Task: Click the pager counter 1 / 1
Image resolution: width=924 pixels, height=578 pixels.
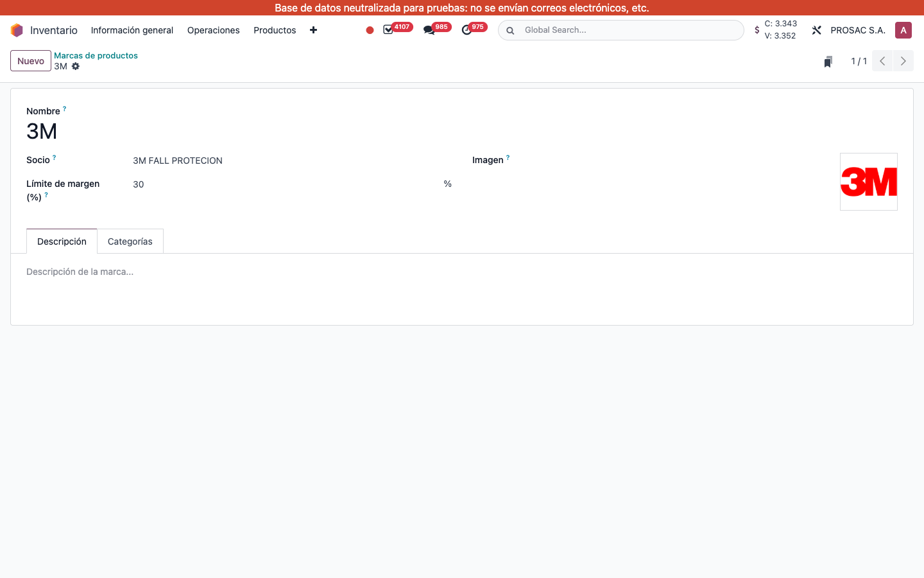Action: [859, 61]
